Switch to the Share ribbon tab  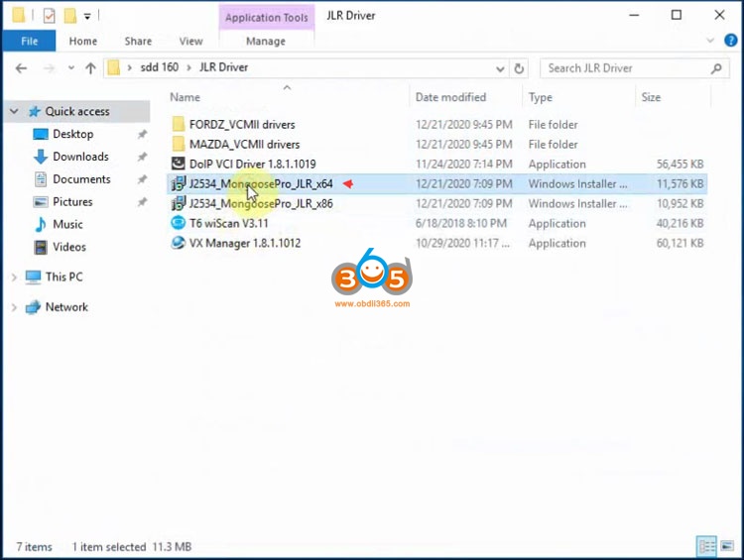click(x=138, y=42)
